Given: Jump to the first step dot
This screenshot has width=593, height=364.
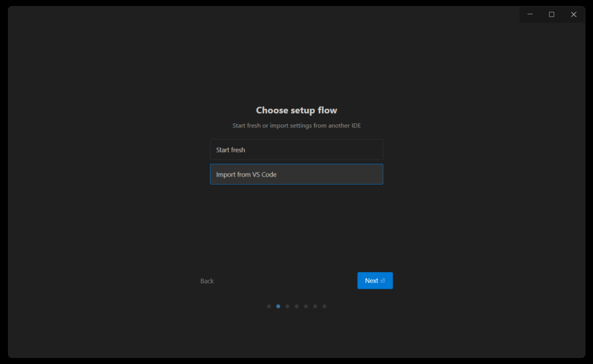Looking at the screenshot, I should click(x=269, y=306).
